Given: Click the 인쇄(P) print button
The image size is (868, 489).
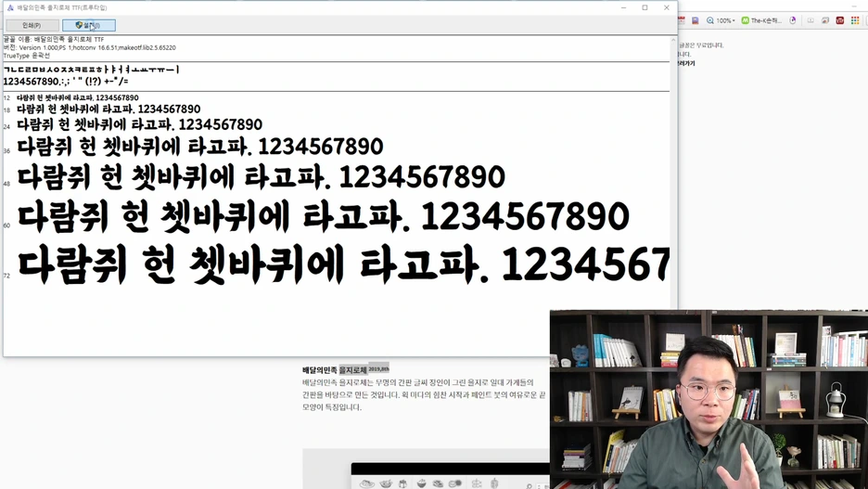Looking at the screenshot, I should (x=32, y=25).
